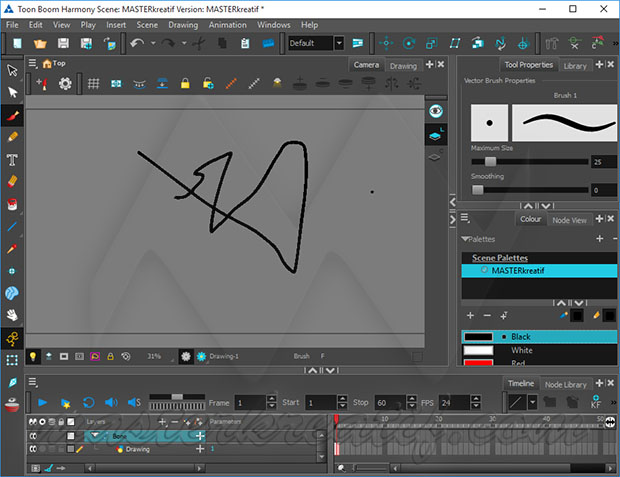The image size is (620, 477).
Task: Click the Stop frame input field
Action: [x=390, y=403]
